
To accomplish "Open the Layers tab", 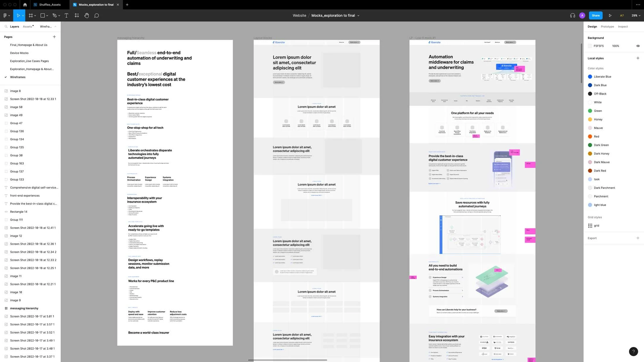I will pos(14,27).
